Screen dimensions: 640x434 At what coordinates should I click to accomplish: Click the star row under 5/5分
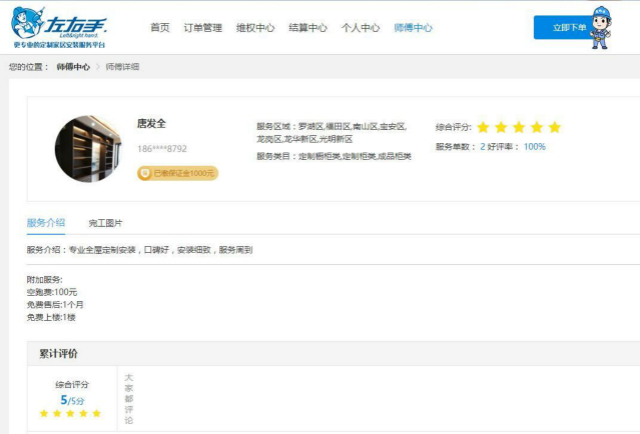pyautogui.click(x=70, y=413)
